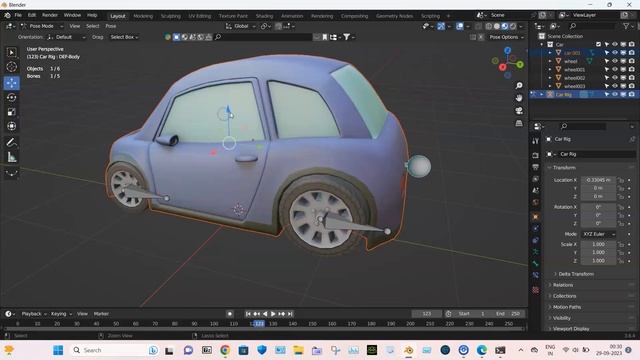Open the Pose Options dropdown
This screenshot has height=360, width=640.
click(507, 37)
